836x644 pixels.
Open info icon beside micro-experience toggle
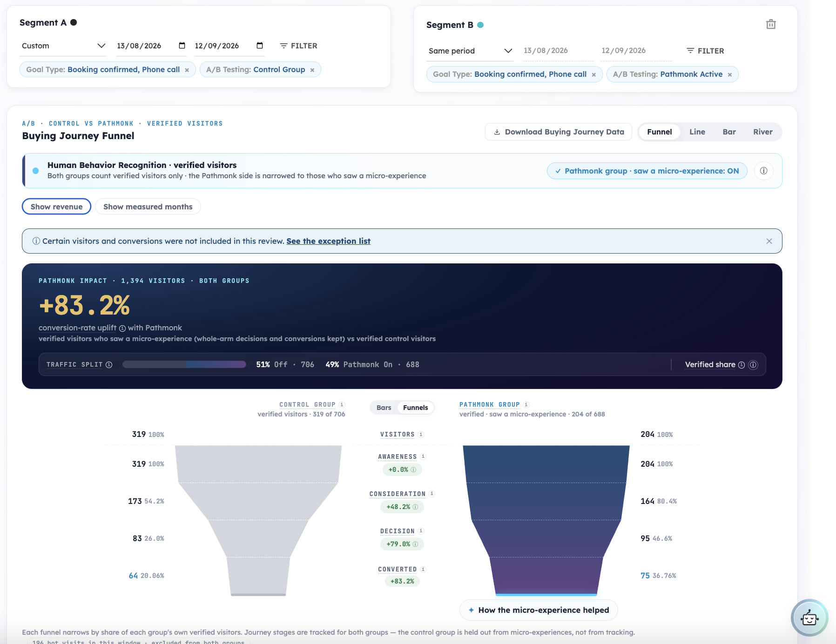[x=763, y=171]
